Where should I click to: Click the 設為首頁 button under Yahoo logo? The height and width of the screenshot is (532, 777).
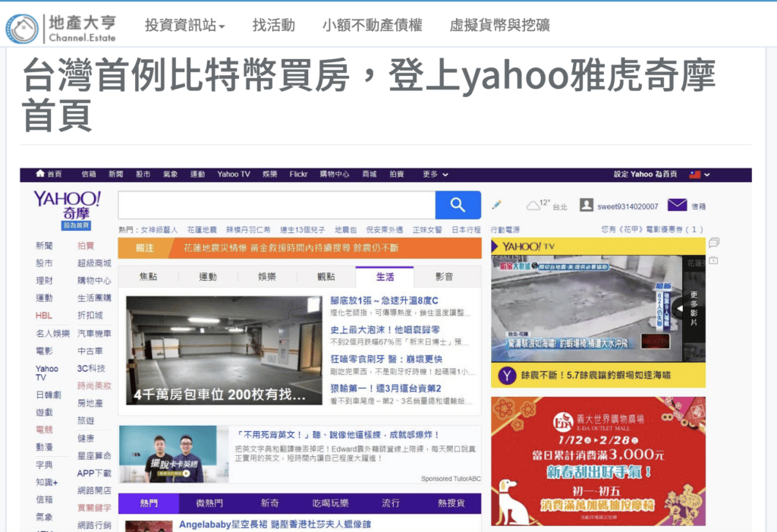(x=76, y=225)
